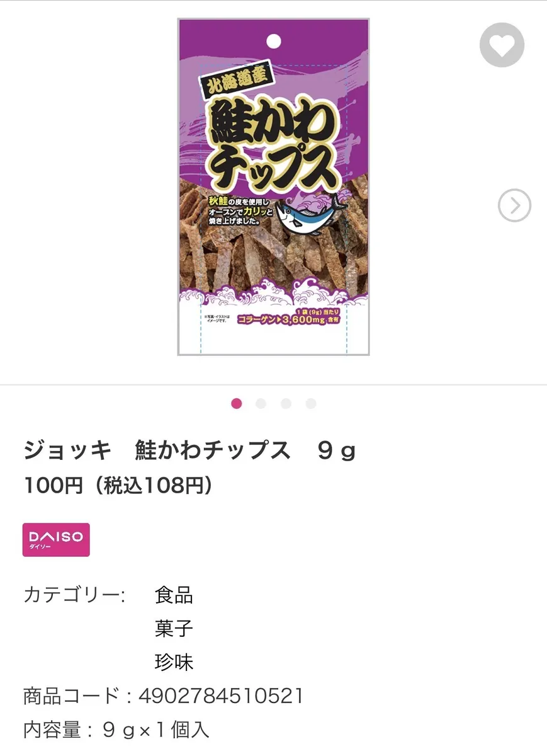Select the first carousel dot

point(237,404)
